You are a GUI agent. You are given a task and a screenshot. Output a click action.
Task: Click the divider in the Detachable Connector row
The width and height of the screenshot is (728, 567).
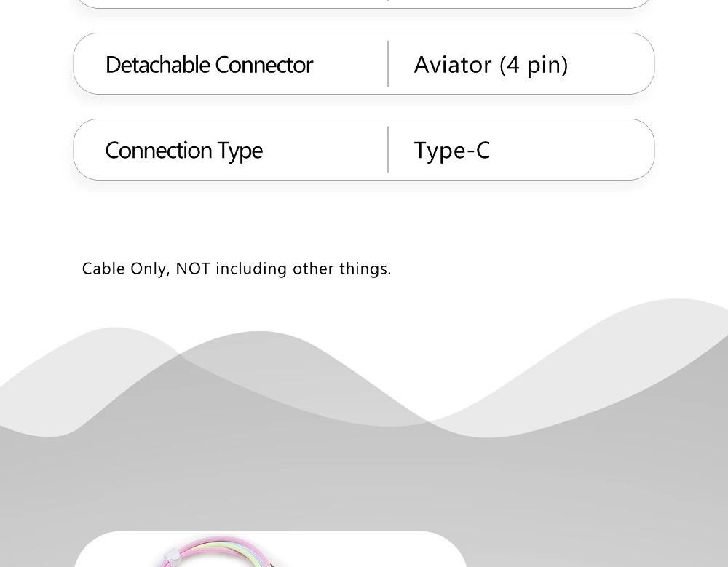point(388,64)
